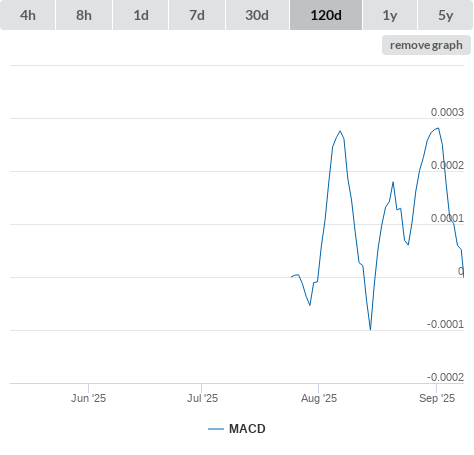Click the MACD peak at Sep '25

438,128
